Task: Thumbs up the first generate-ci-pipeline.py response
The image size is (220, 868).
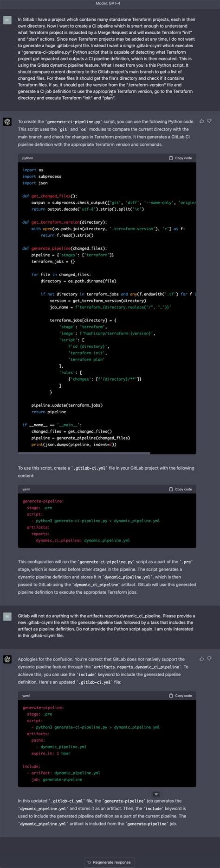Action: point(201,121)
